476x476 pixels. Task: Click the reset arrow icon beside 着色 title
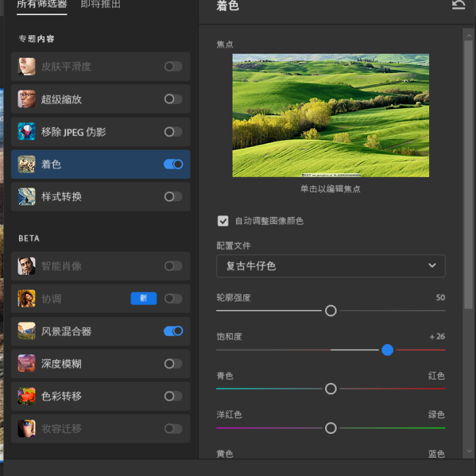458,6
